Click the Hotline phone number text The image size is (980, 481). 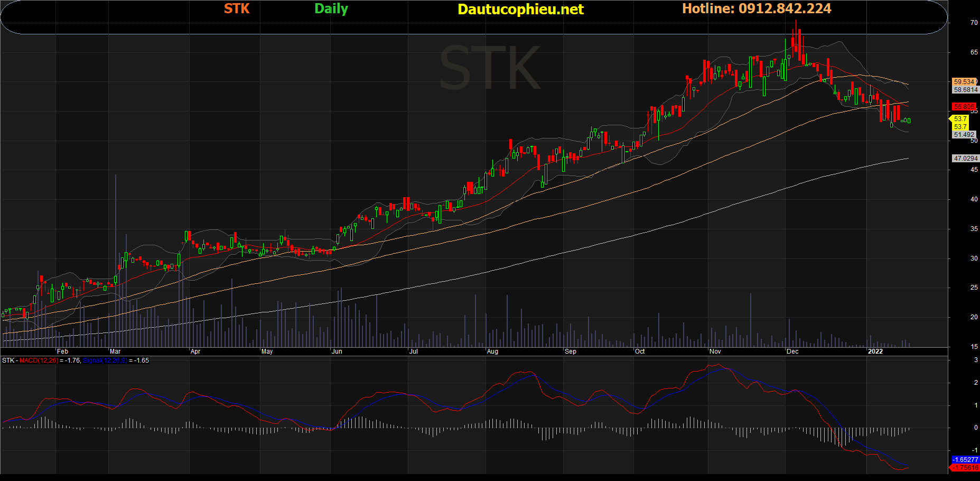pos(757,8)
